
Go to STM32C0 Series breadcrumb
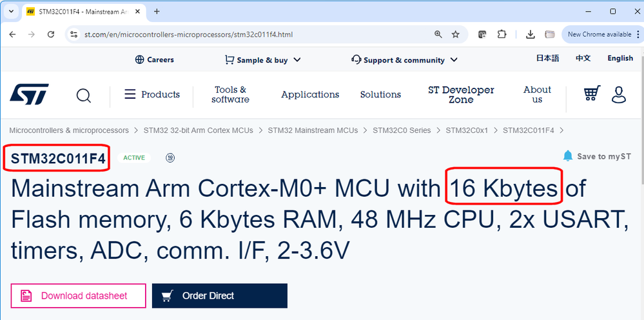[x=402, y=130]
